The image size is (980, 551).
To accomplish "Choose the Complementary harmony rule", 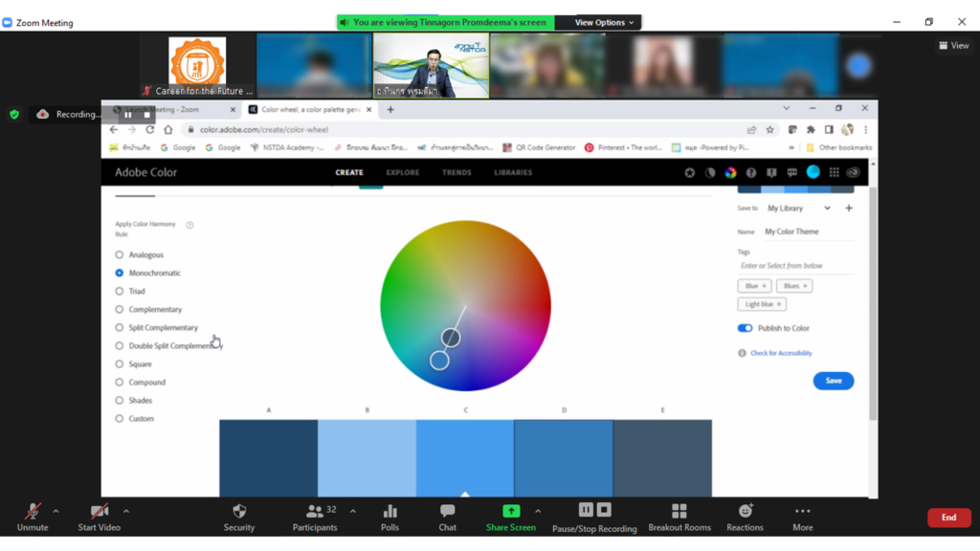I will tap(120, 309).
